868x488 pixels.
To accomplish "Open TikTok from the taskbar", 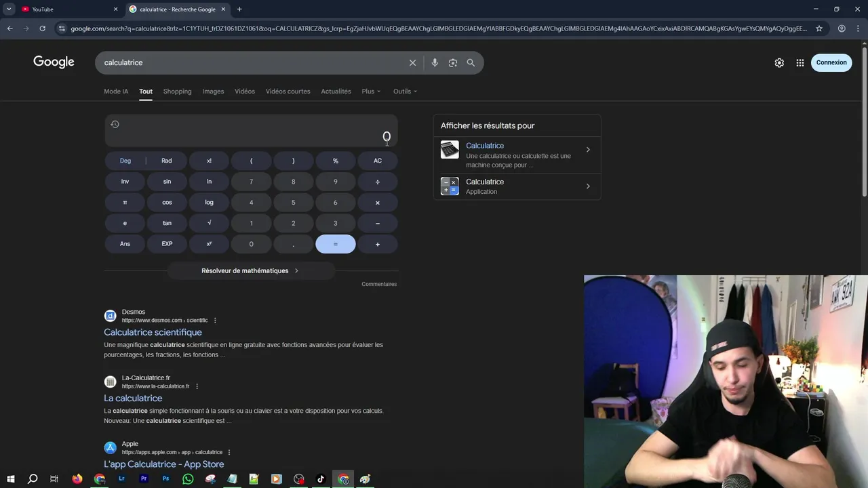I will [x=321, y=479].
